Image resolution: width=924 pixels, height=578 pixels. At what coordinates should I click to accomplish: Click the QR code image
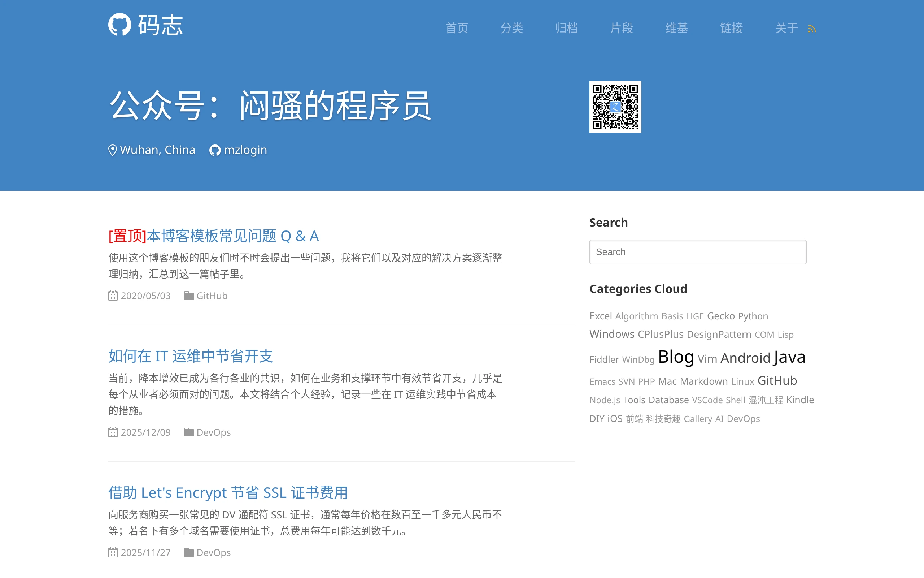click(615, 107)
